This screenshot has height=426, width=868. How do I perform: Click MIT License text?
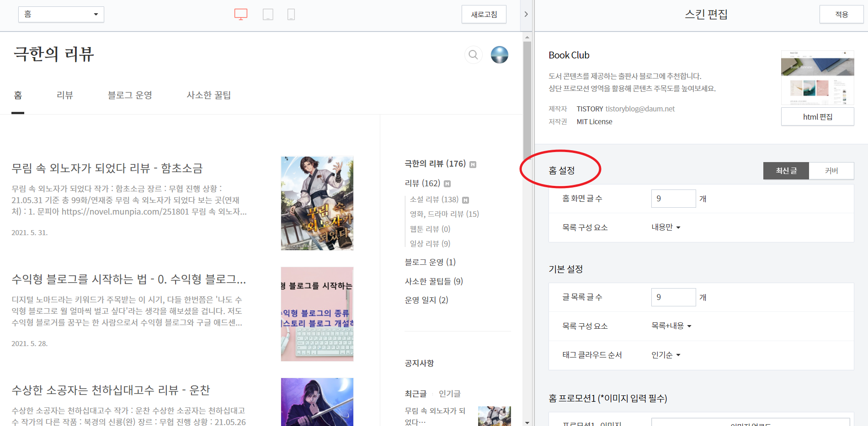click(x=594, y=122)
